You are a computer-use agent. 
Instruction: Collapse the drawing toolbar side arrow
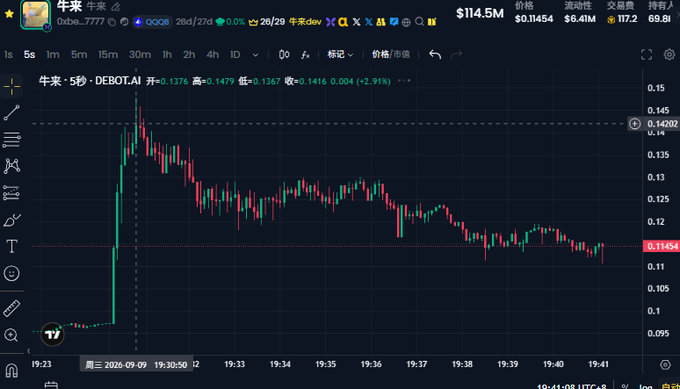coord(29,351)
